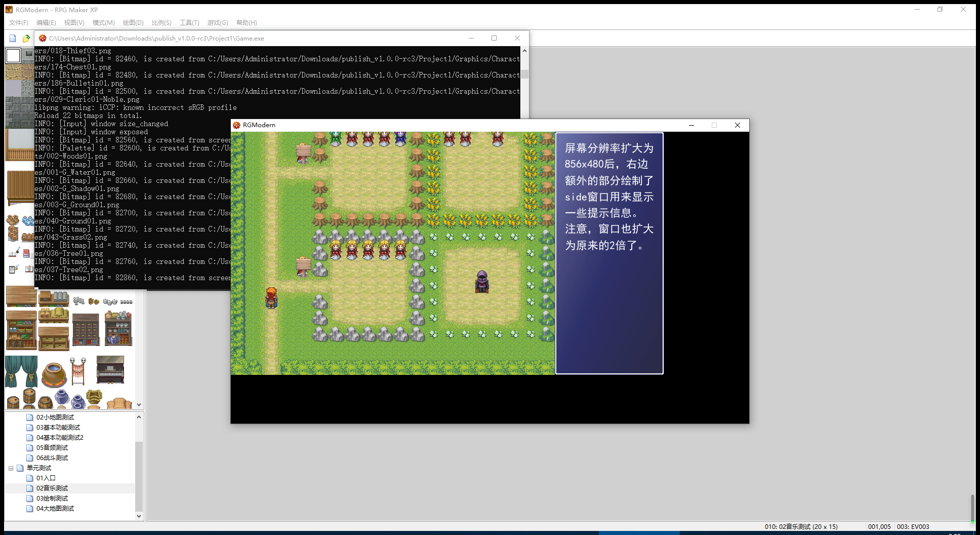Select the skull rope barrier tile
The width and height of the screenshot is (980, 535).
78,371
